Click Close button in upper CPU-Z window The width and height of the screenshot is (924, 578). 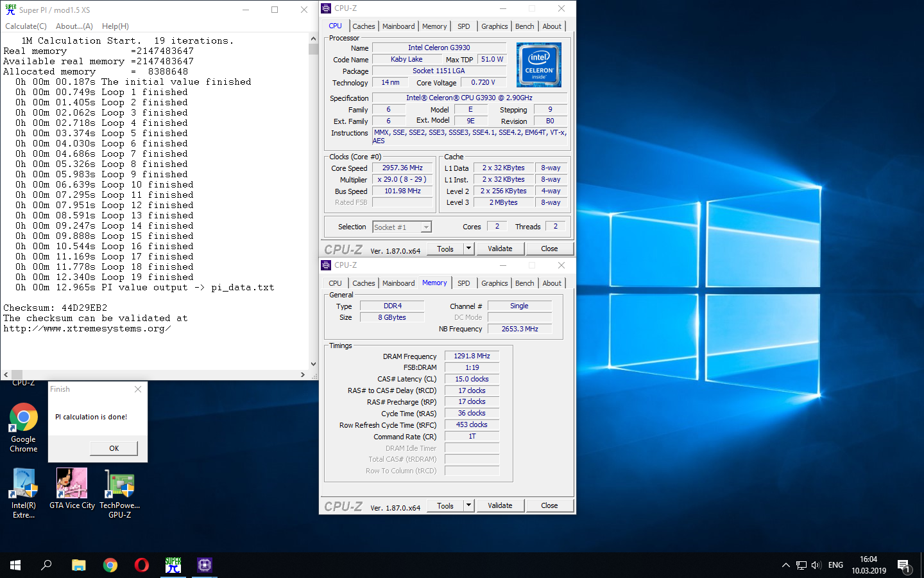tap(549, 249)
